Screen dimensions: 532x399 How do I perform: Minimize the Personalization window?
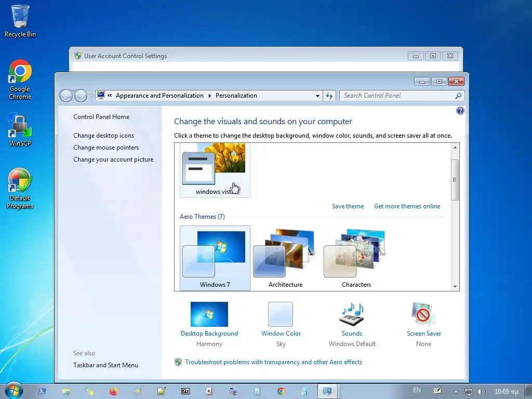(422, 82)
